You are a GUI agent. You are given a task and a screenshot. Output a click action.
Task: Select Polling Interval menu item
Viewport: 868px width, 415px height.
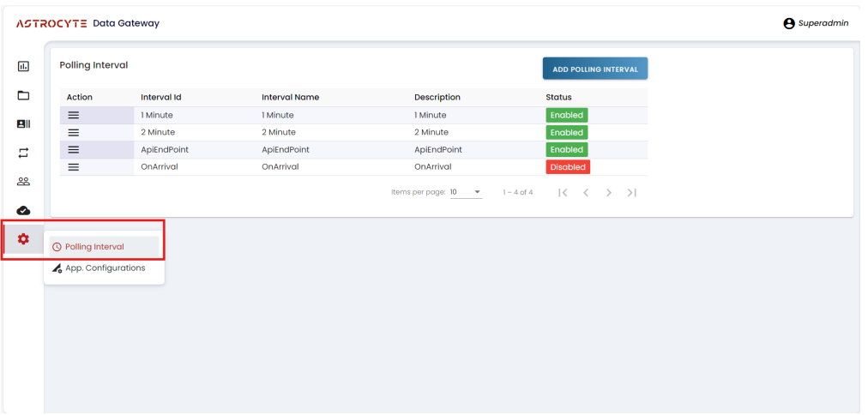pyautogui.click(x=94, y=247)
